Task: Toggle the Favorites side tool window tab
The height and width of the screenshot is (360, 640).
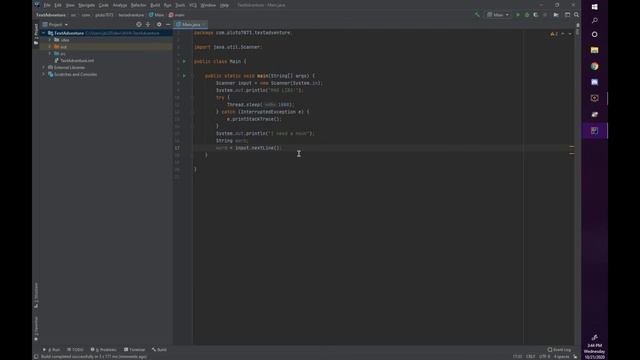Action: (x=36, y=329)
